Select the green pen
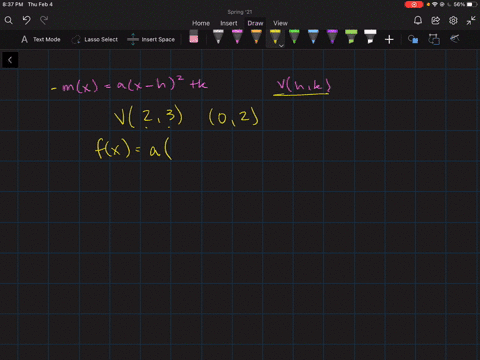This screenshot has width=480, height=360. pyautogui.click(x=294, y=37)
